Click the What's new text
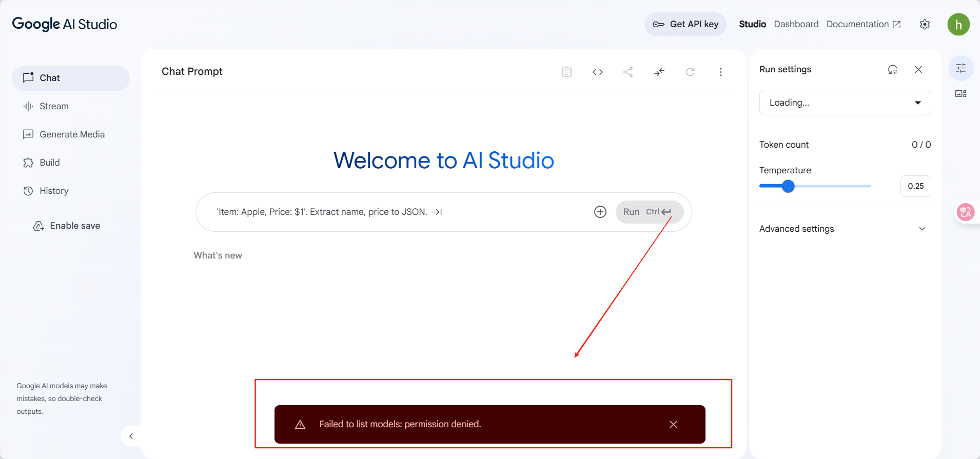 tap(218, 255)
